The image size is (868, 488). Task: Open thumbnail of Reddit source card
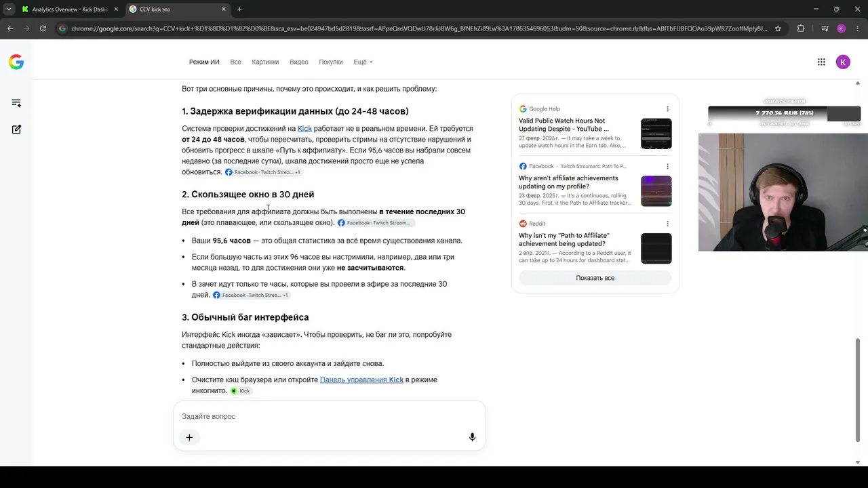point(656,249)
